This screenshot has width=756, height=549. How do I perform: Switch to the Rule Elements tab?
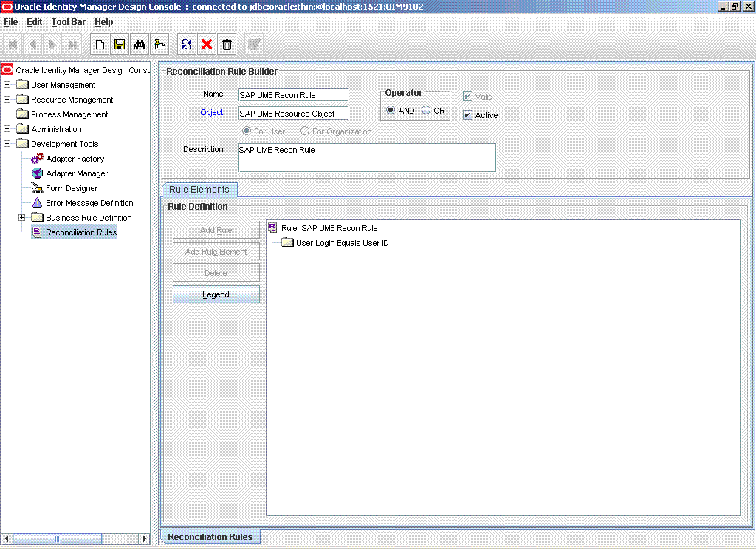pyautogui.click(x=199, y=190)
